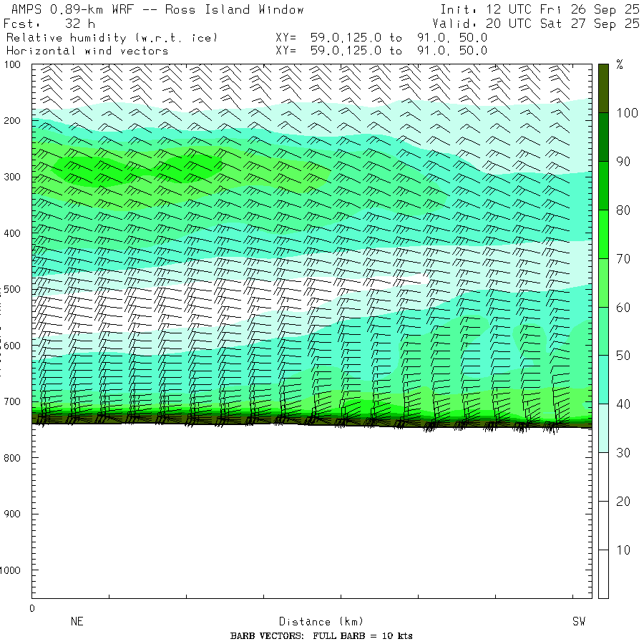Click the colorbar label 30

click(x=623, y=453)
